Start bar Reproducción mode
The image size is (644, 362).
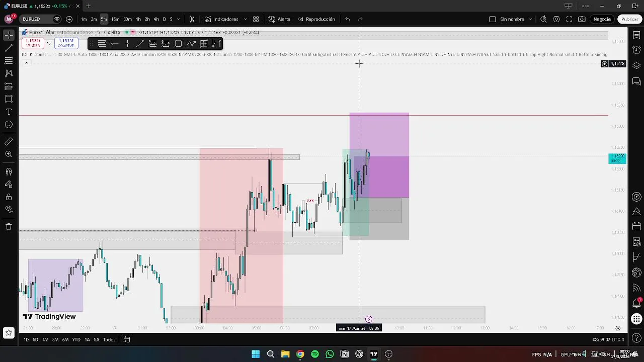click(316, 19)
